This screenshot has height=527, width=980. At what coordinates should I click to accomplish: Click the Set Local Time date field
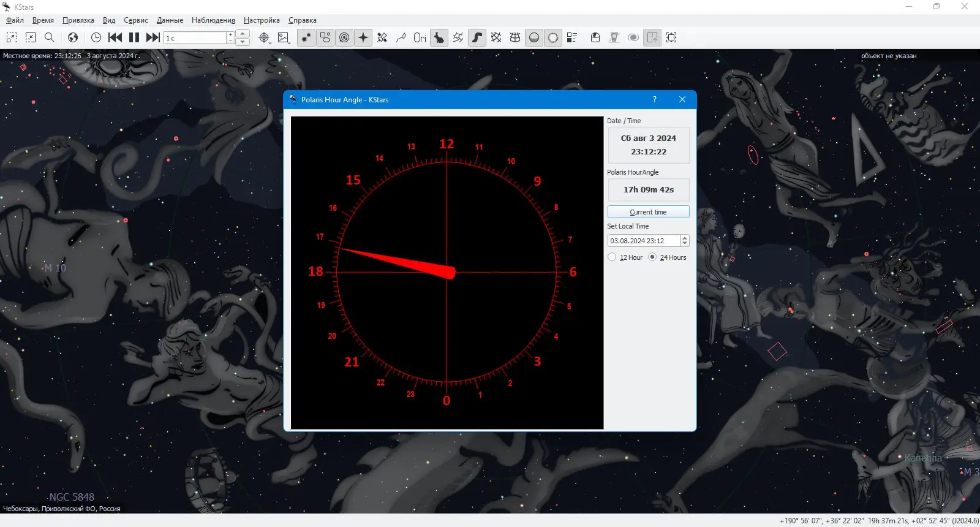[644, 241]
